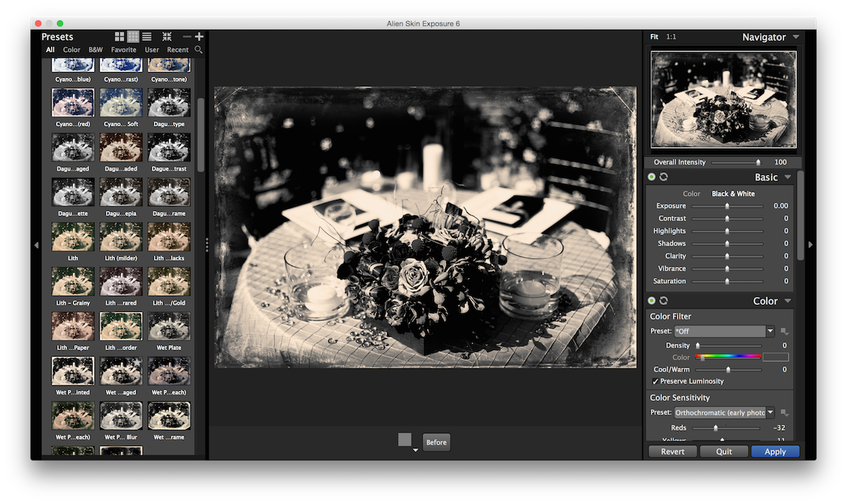
Task: Click the Apply button
Action: click(775, 452)
